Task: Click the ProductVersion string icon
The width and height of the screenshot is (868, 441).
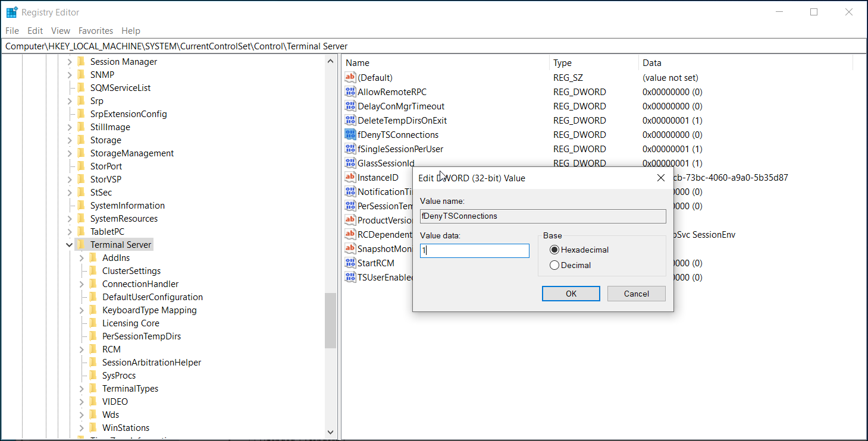Action: (x=350, y=220)
